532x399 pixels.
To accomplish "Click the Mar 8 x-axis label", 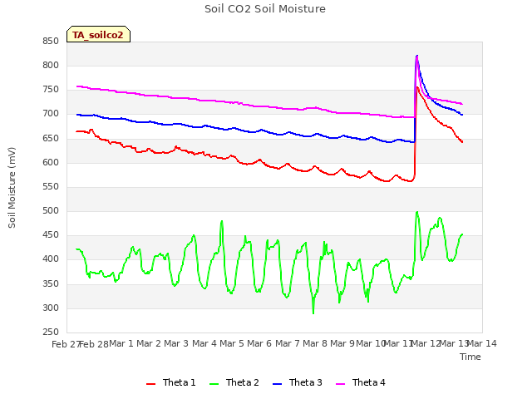I will pos(315,343).
